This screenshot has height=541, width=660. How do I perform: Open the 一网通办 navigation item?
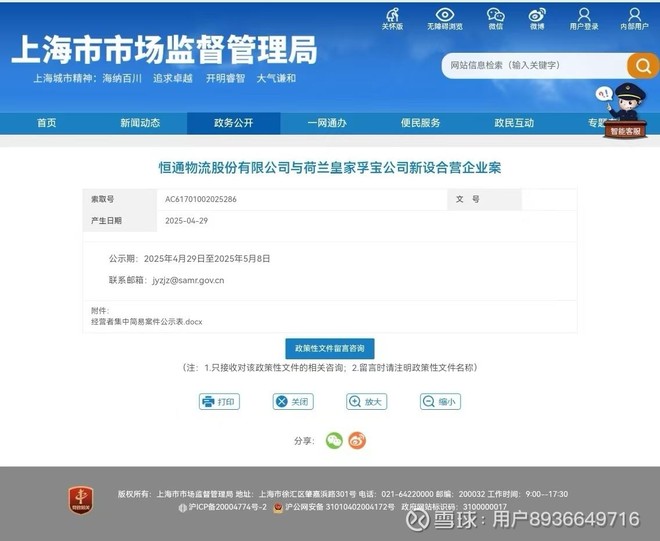(327, 123)
